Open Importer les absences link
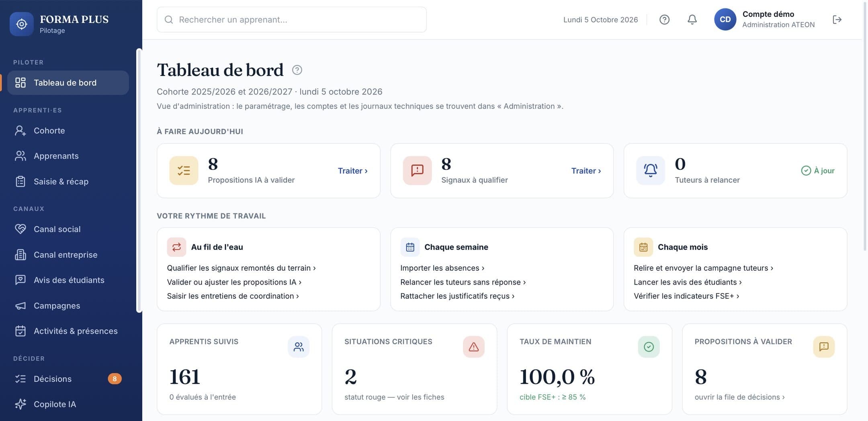868x421 pixels. [x=442, y=268]
